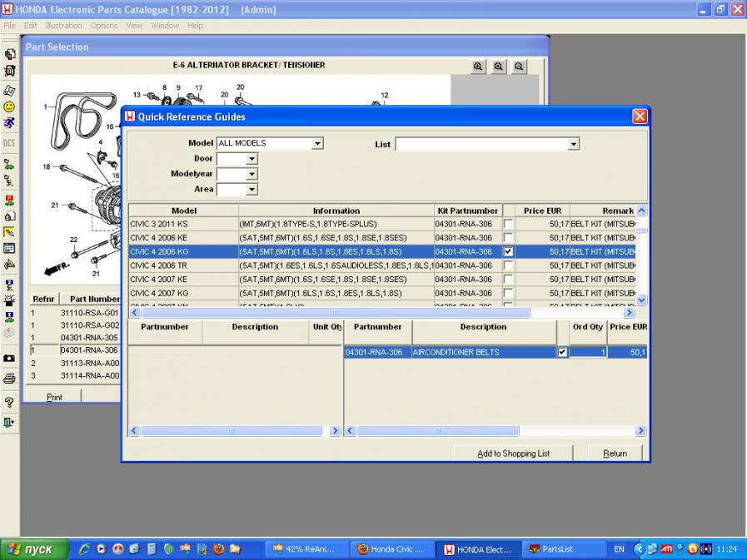Click the topmost left toolbar icon
Viewport: 747px width, 560px height.
(9, 54)
